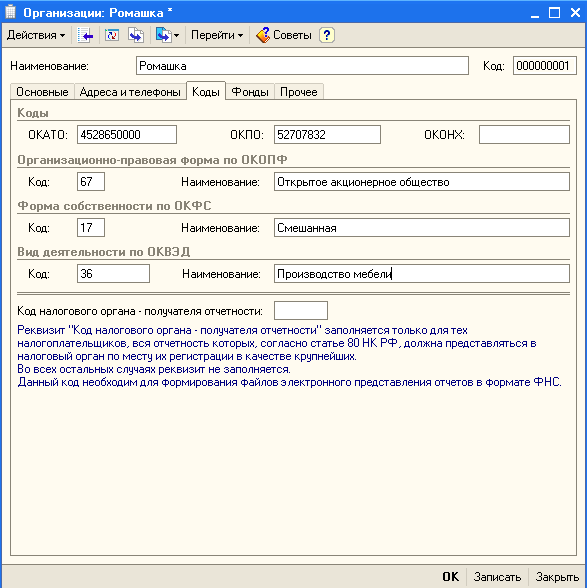
Task: Click the Вид деятельности по ОКВЭД heading
Action: point(104,252)
